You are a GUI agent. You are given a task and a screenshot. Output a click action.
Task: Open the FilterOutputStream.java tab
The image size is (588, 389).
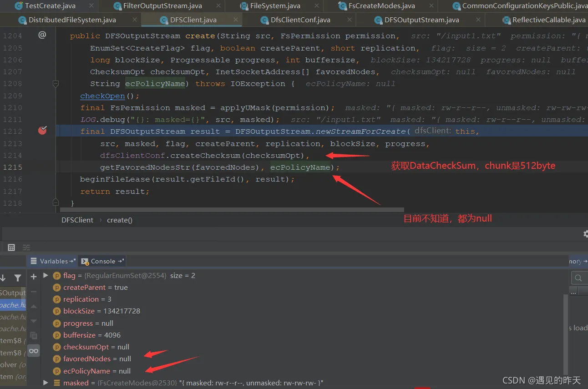162,6
